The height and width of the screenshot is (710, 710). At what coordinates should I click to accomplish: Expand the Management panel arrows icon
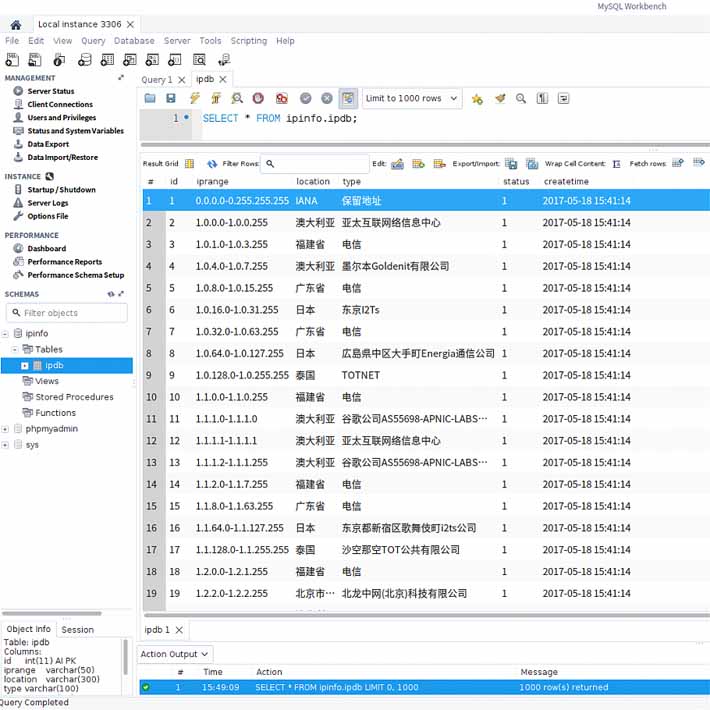pyautogui.click(x=121, y=78)
